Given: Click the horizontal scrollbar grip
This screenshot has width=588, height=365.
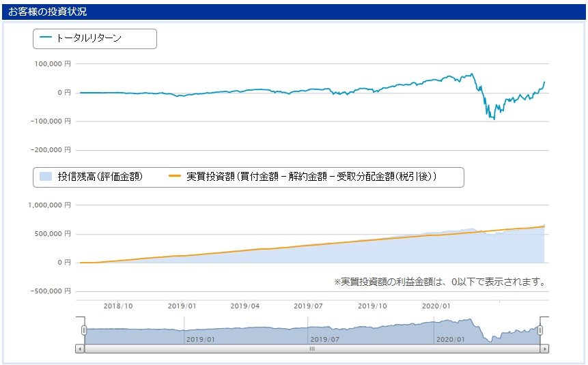Looking at the screenshot, I should point(312,349).
